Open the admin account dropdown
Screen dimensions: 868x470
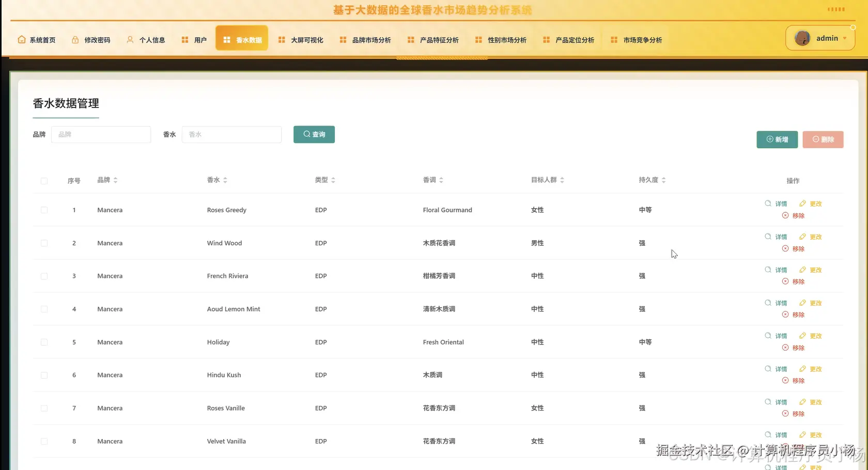845,38
